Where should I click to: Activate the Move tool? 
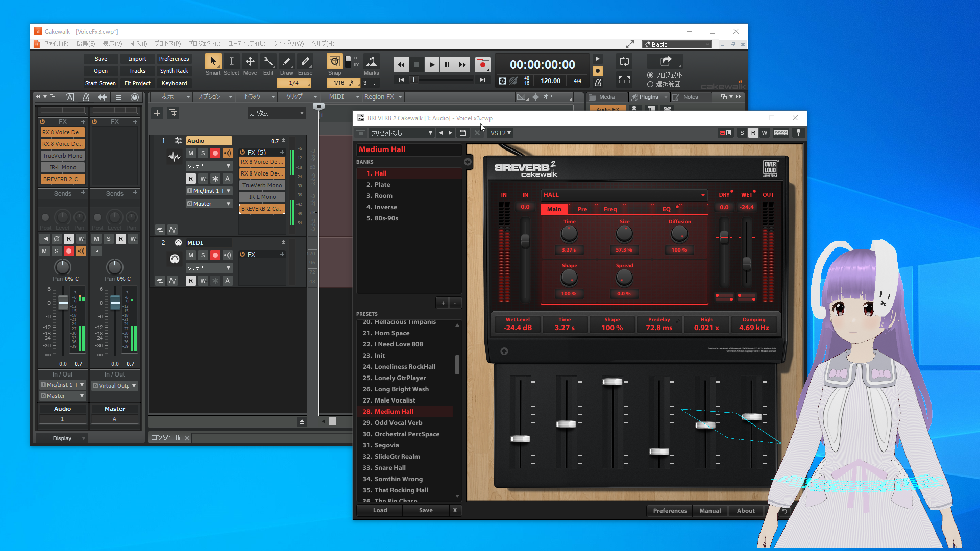[250, 62]
